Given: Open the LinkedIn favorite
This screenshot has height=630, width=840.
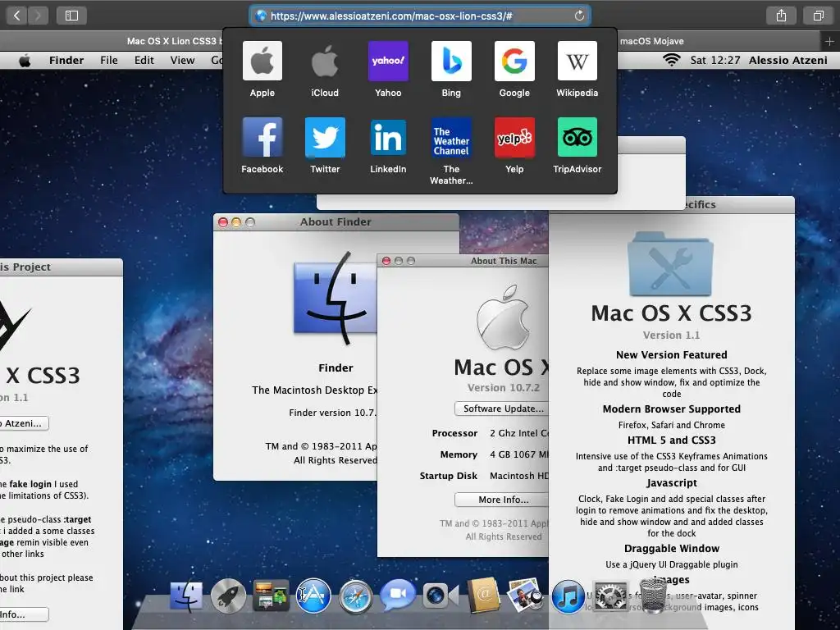Looking at the screenshot, I should [x=388, y=146].
